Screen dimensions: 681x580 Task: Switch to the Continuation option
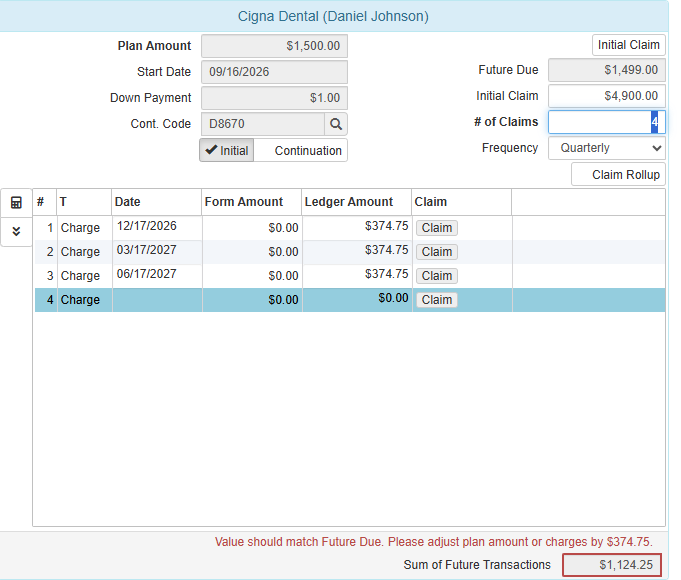301,150
